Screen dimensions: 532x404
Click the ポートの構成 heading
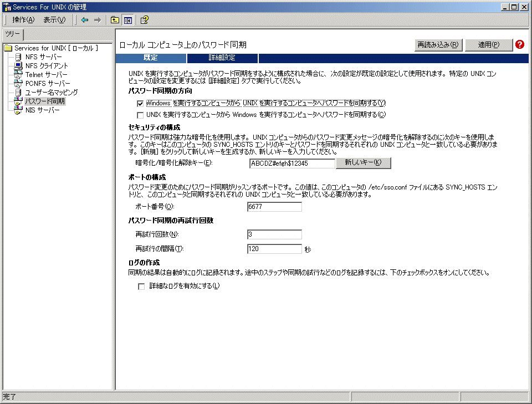(x=147, y=177)
